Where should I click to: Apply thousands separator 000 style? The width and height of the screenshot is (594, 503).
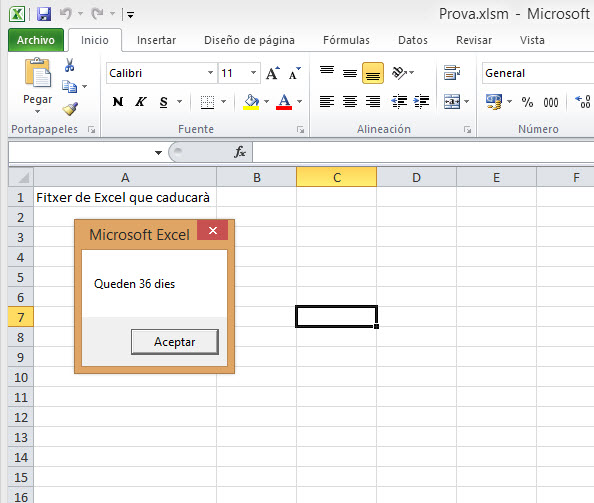pyautogui.click(x=550, y=102)
